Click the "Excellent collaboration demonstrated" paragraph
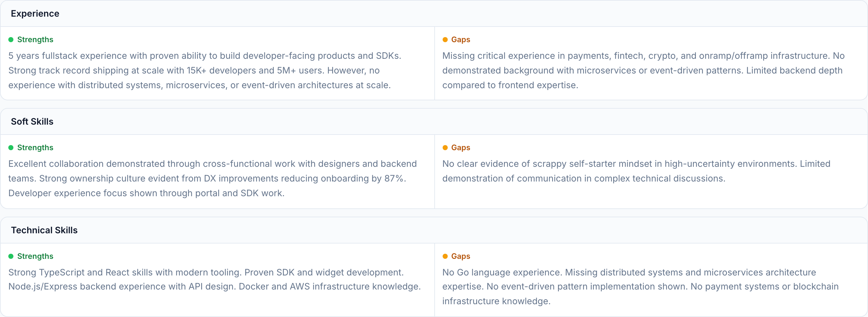This screenshot has height=317, width=868. click(212, 178)
